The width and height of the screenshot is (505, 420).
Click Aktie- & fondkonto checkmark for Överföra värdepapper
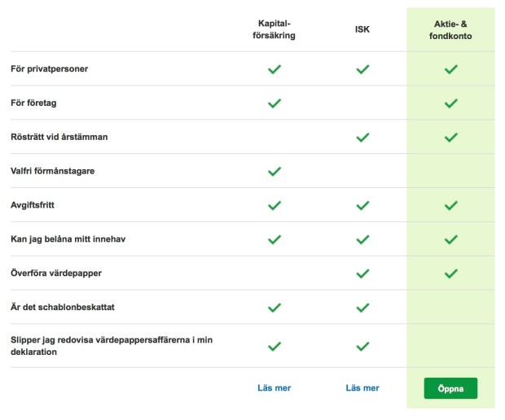(451, 273)
